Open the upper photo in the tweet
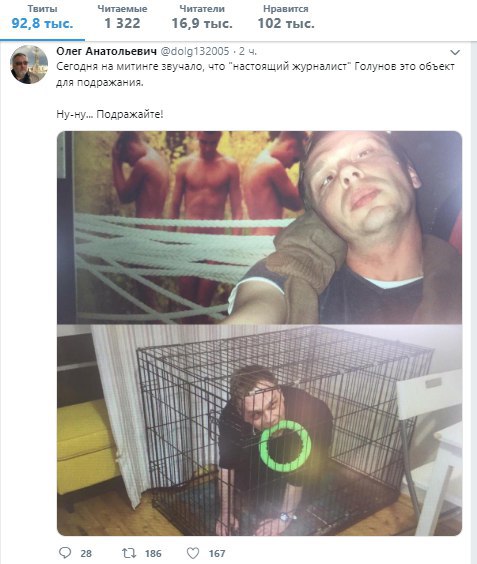This screenshot has height=564, width=477. point(259,227)
